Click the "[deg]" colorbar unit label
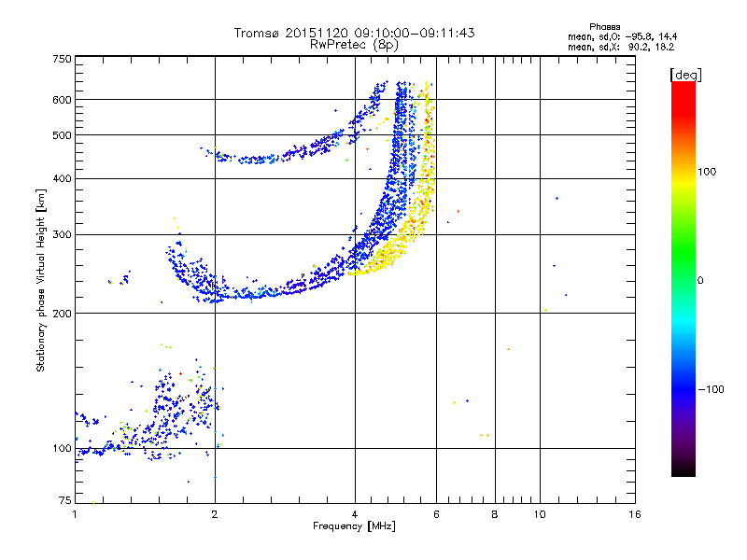Image resolution: width=747 pixels, height=560 pixels. [685, 75]
